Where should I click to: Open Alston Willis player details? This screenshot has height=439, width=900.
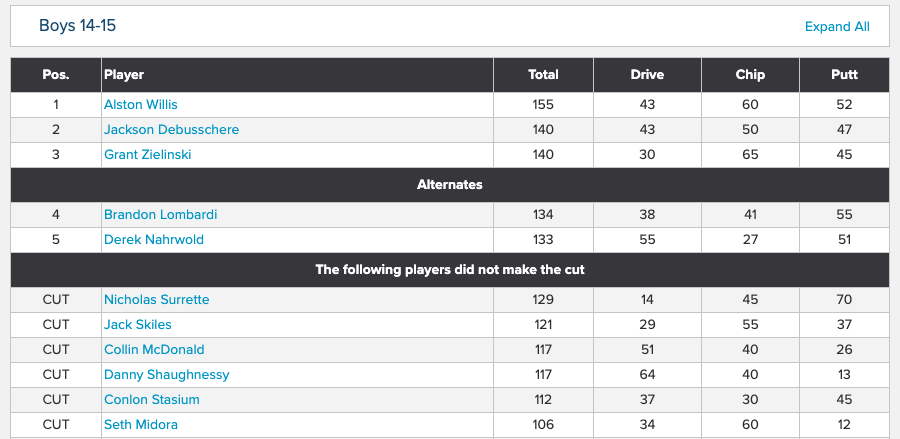[x=141, y=104]
